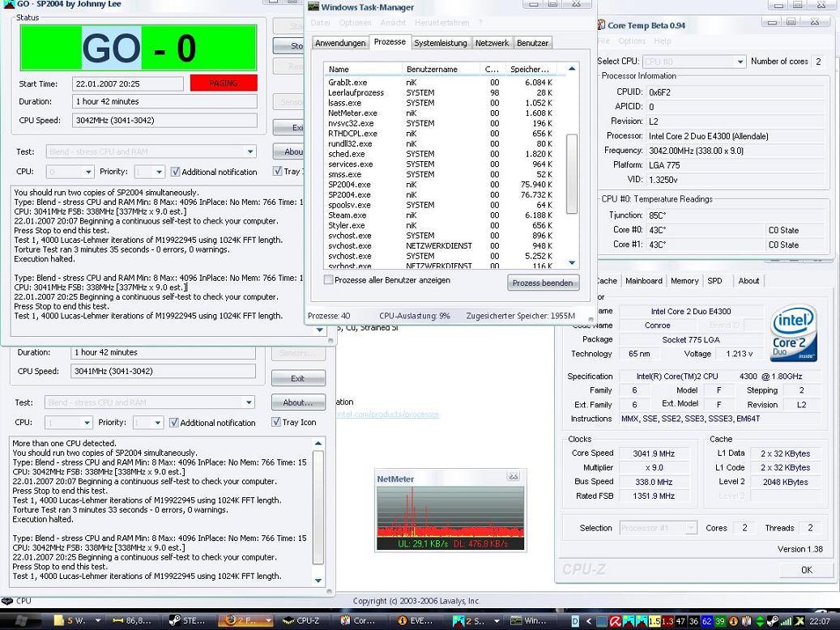
Task: Click the down arrow of process list scrollbar
Action: click(x=572, y=262)
